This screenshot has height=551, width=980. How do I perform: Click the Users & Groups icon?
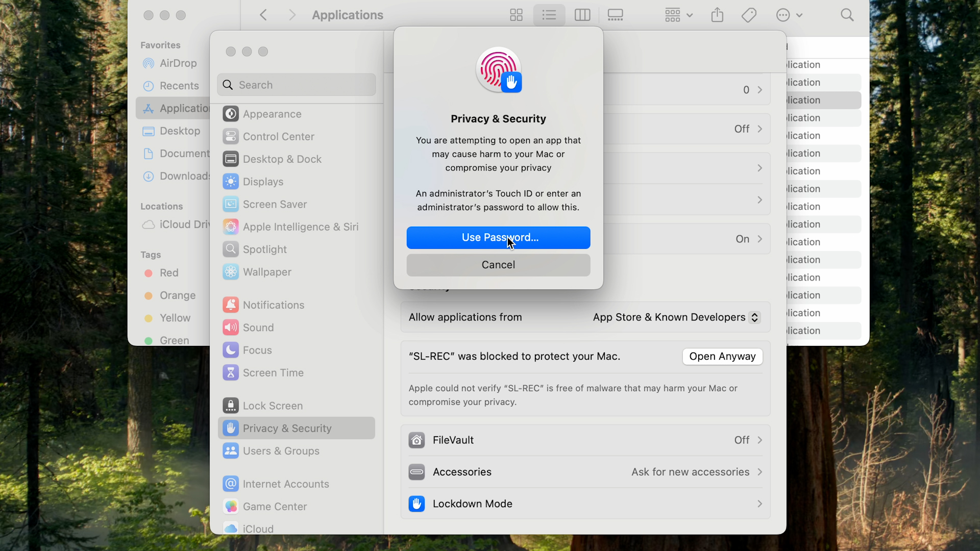231,451
